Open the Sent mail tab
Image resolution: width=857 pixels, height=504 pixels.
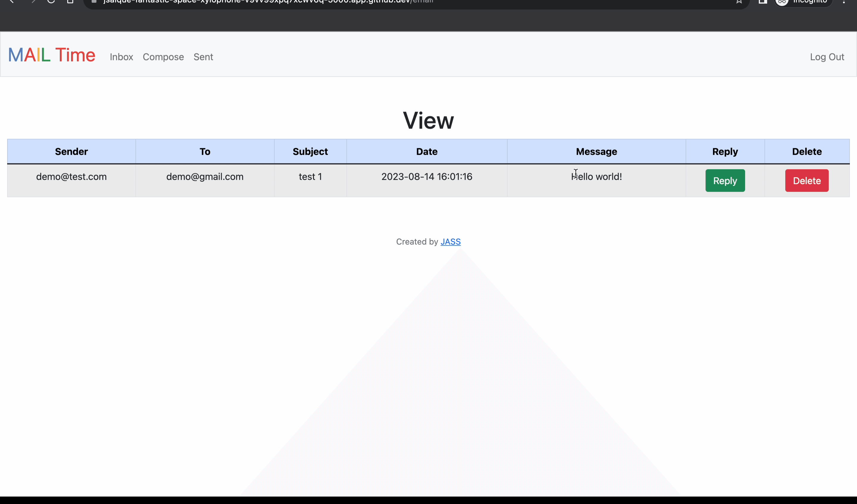click(x=203, y=57)
